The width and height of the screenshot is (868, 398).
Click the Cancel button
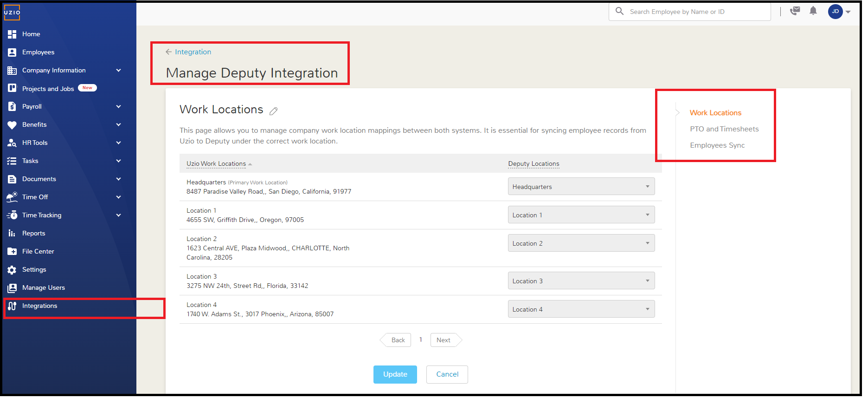coord(447,375)
